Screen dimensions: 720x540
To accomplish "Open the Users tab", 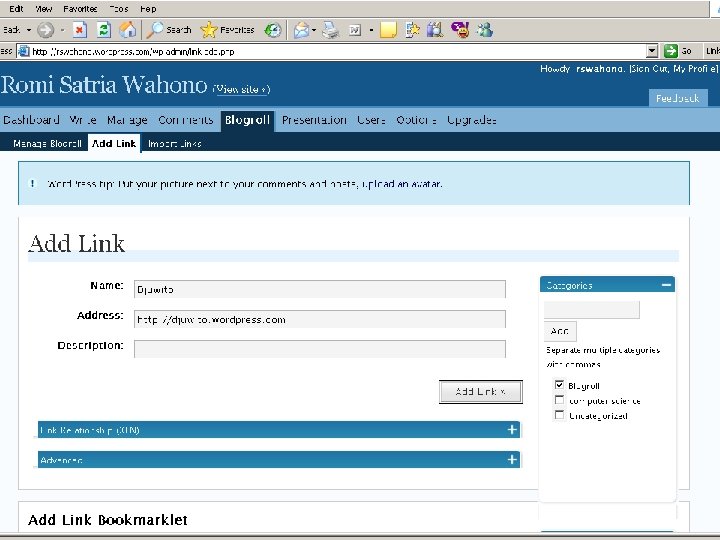I will pyautogui.click(x=371, y=120).
